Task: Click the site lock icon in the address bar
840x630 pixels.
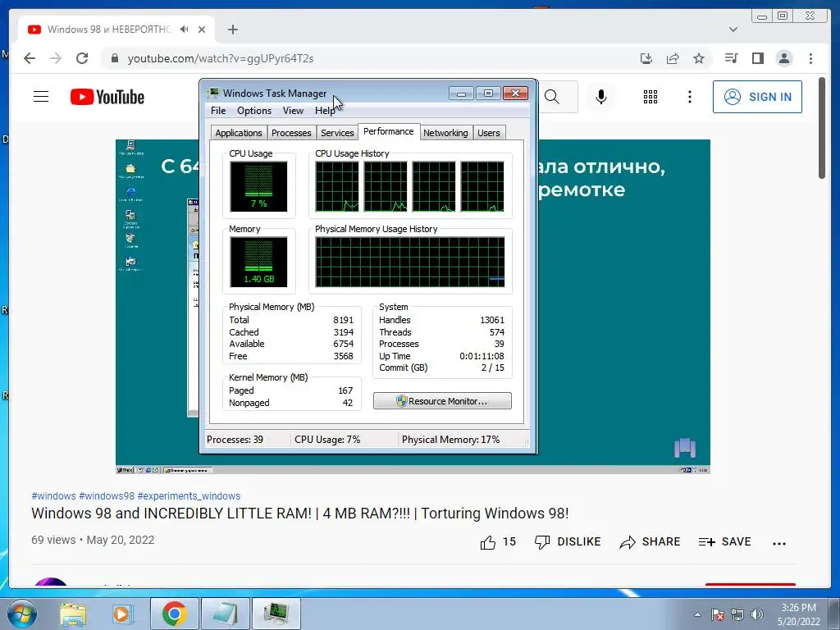Action: click(x=114, y=58)
